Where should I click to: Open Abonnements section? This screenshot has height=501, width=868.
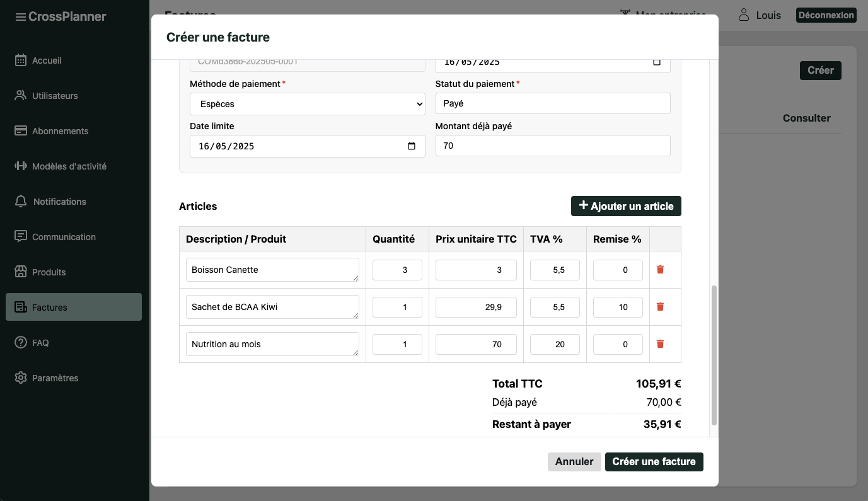pos(74,131)
